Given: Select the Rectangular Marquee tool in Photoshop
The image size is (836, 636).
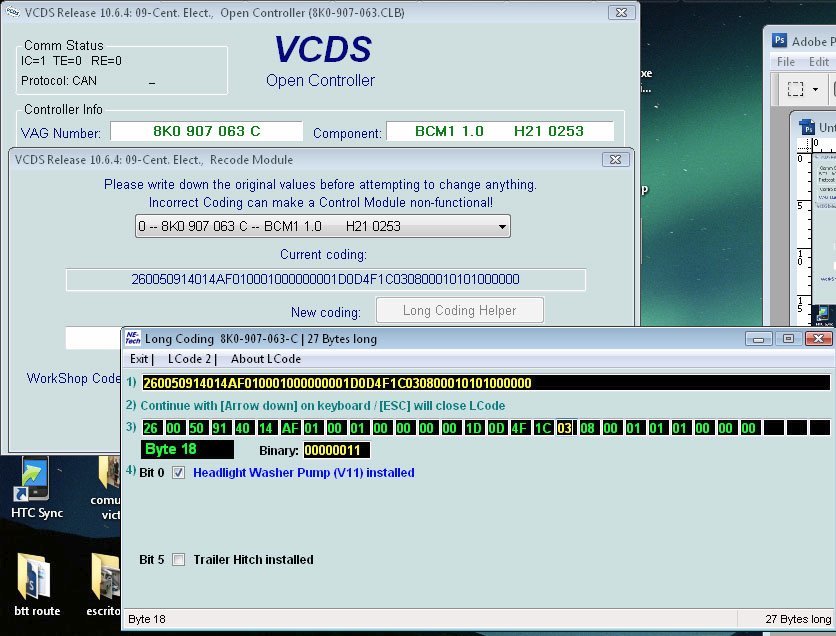Looking at the screenshot, I should [795, 89].
